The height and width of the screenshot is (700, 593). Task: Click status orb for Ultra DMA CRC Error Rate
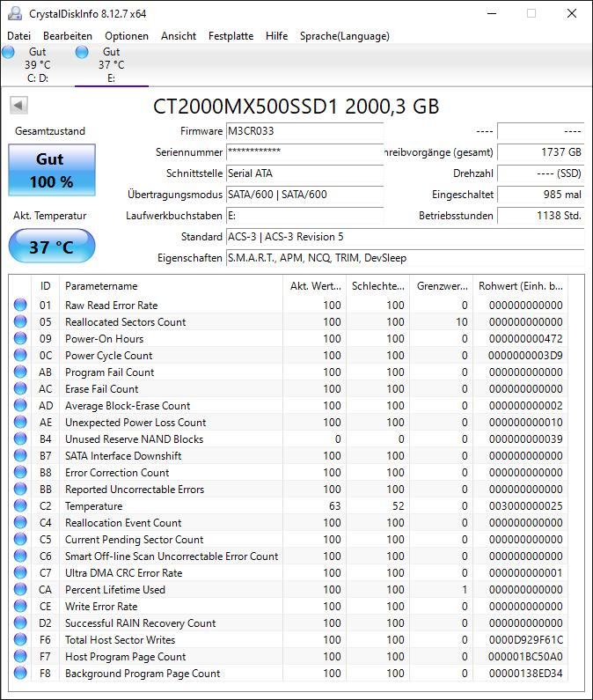pyautogui.click(x=20, y=573)
